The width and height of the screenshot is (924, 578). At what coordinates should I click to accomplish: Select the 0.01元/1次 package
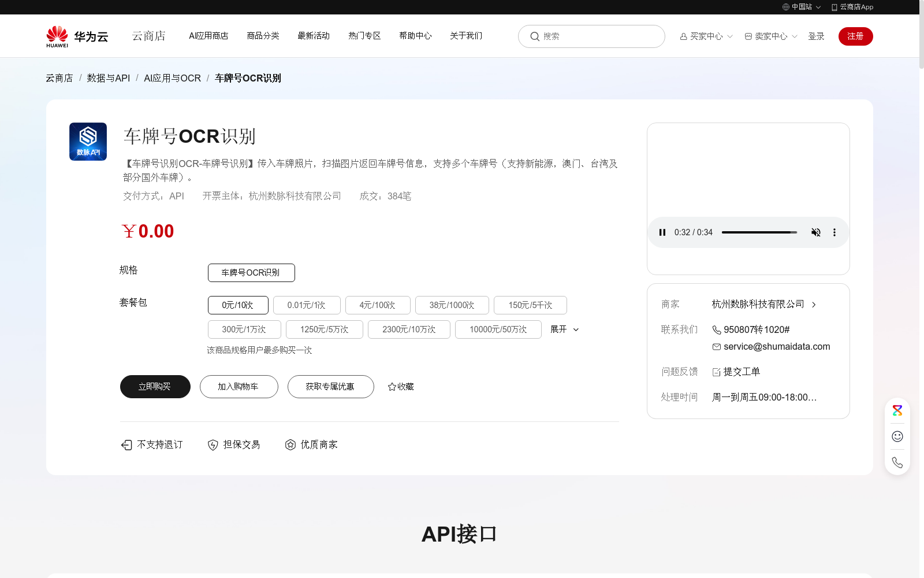pos(307,305)
